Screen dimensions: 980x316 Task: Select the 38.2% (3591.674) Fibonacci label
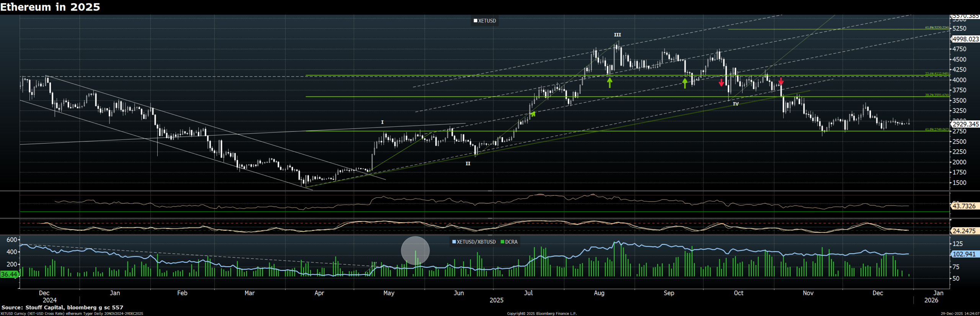[937, 95]
